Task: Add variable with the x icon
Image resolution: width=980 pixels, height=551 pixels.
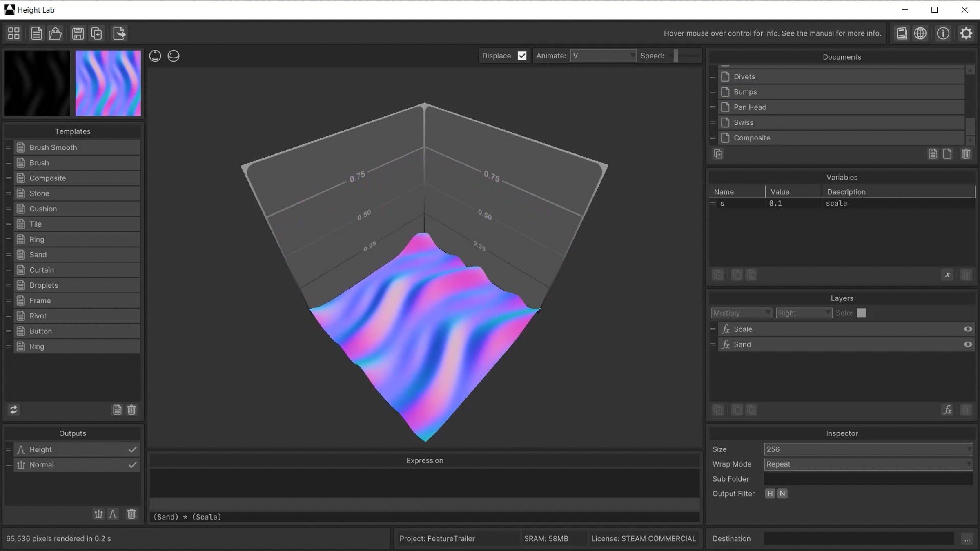Action: click(947, 275)
